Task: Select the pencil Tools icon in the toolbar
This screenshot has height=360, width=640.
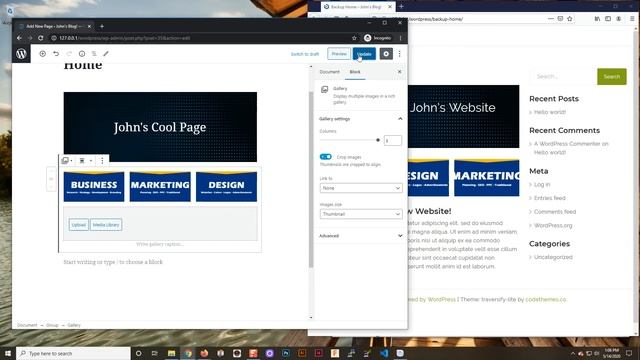Action: 106,54
